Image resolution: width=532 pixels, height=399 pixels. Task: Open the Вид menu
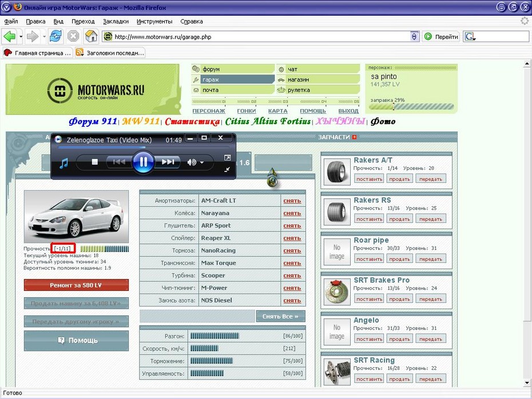pyautogui.click(x=58, y=21)
